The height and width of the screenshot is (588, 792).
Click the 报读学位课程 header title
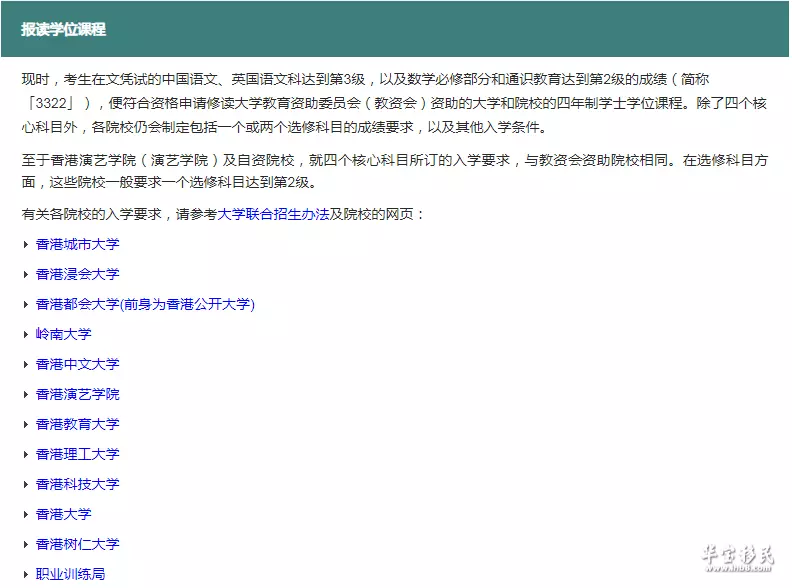click(64, 29)
